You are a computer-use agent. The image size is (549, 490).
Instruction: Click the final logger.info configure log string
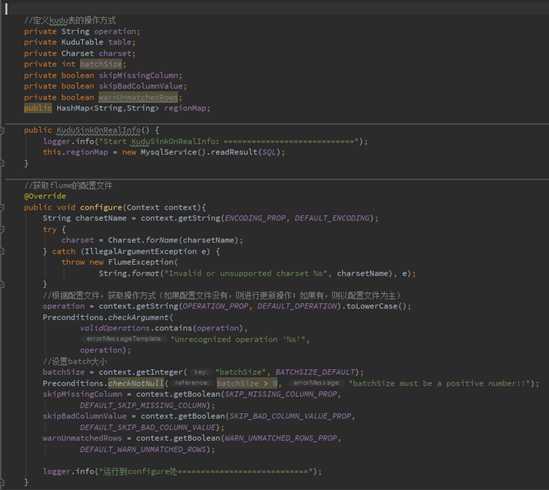pyautogui.click(x=206, y=472)
